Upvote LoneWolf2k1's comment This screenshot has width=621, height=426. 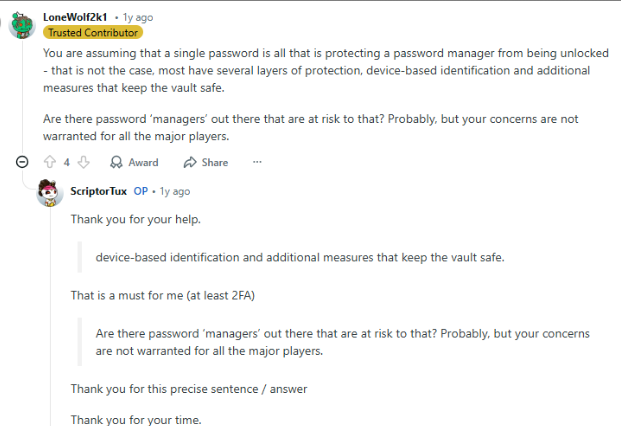(x=50, y=162)
